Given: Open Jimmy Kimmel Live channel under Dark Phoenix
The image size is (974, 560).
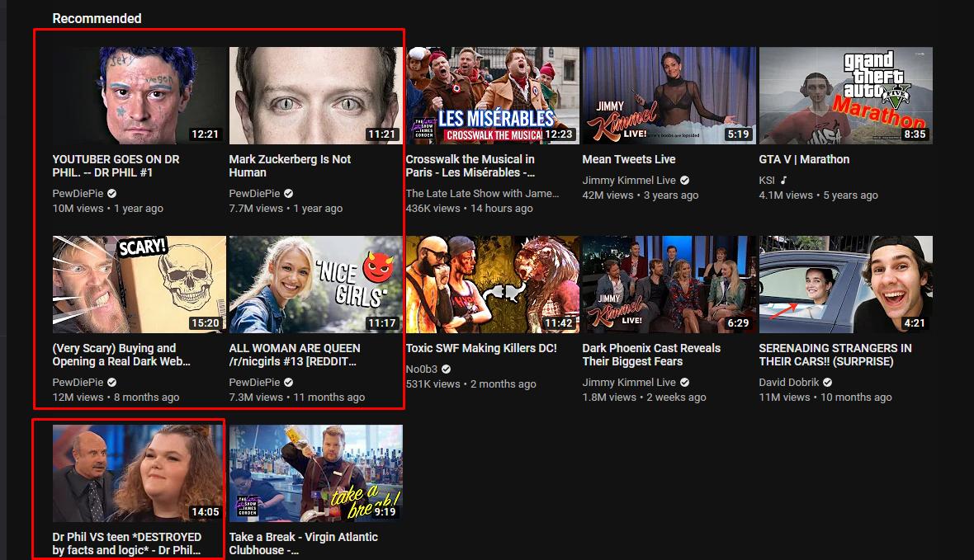Looking at the screenshot, I should tap(629, 383).
